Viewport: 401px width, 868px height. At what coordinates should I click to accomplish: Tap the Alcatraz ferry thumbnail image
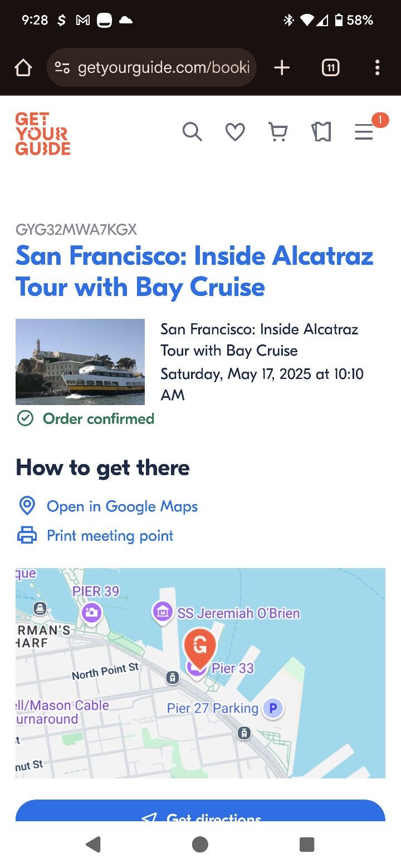tap(80, 362)
